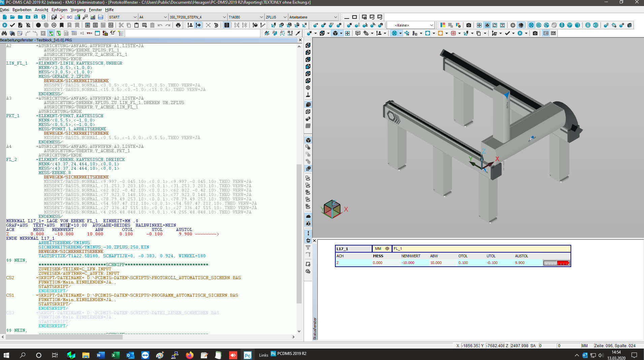
Task: Open the Einfügen menu
Action: tap(59, 10)
